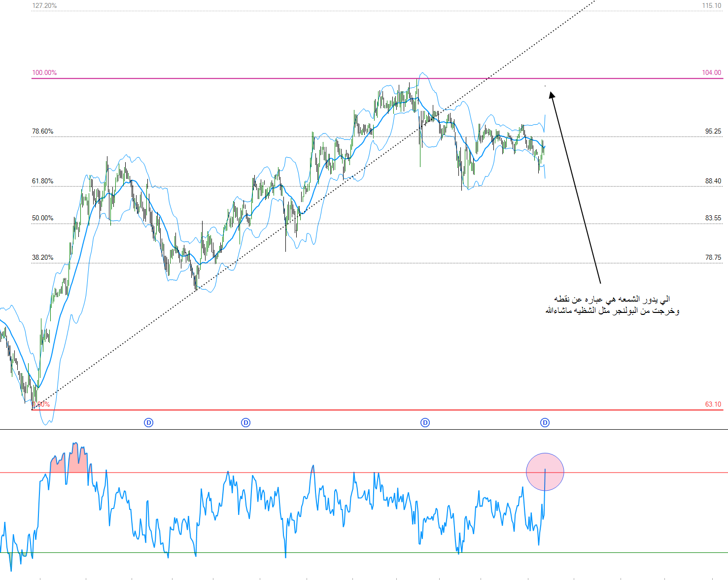
Task: Click the 38.20% Fibonacci level label
Action: [x=43, y=257]
